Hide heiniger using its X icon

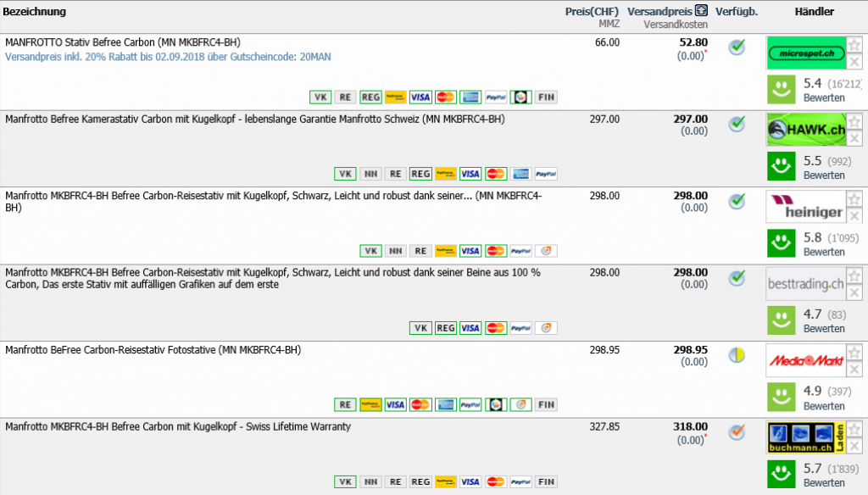pyautogui.click(x=854, y=215)
